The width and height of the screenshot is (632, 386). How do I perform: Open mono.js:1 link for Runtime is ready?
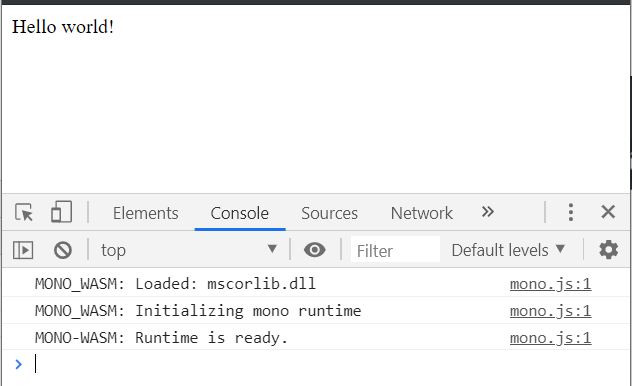click(x=550, y=338)
